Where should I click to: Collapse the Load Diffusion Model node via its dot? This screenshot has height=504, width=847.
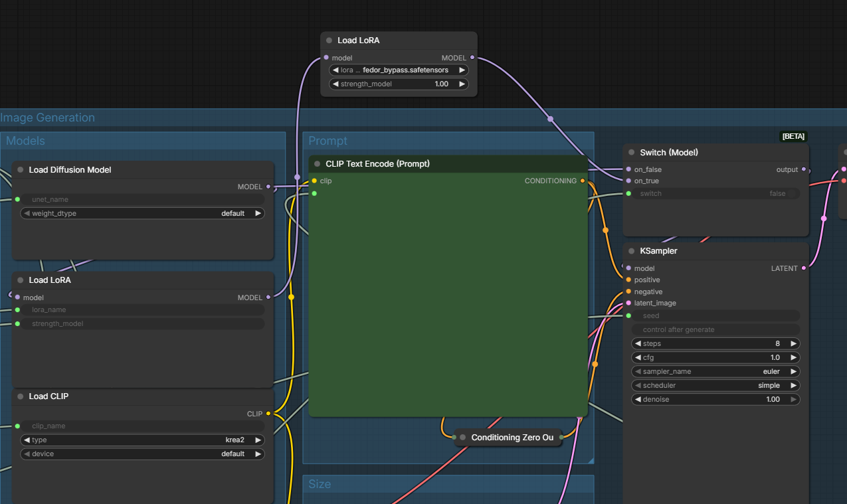tap(21, 170)
